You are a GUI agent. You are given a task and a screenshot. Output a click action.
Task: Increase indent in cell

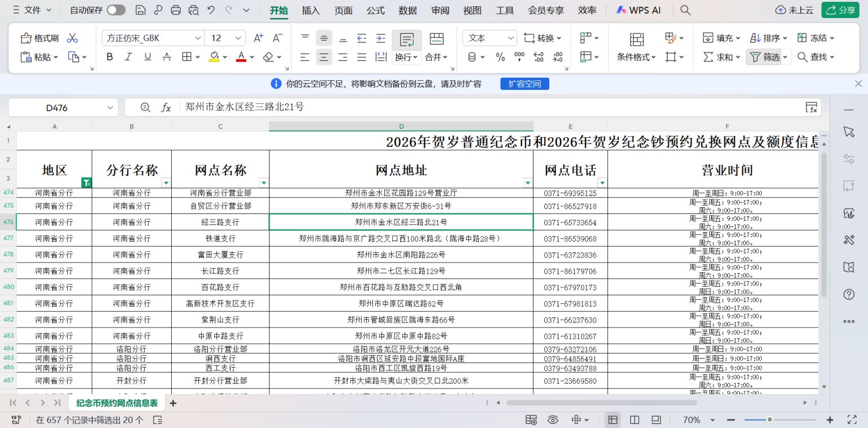[381, 38]
